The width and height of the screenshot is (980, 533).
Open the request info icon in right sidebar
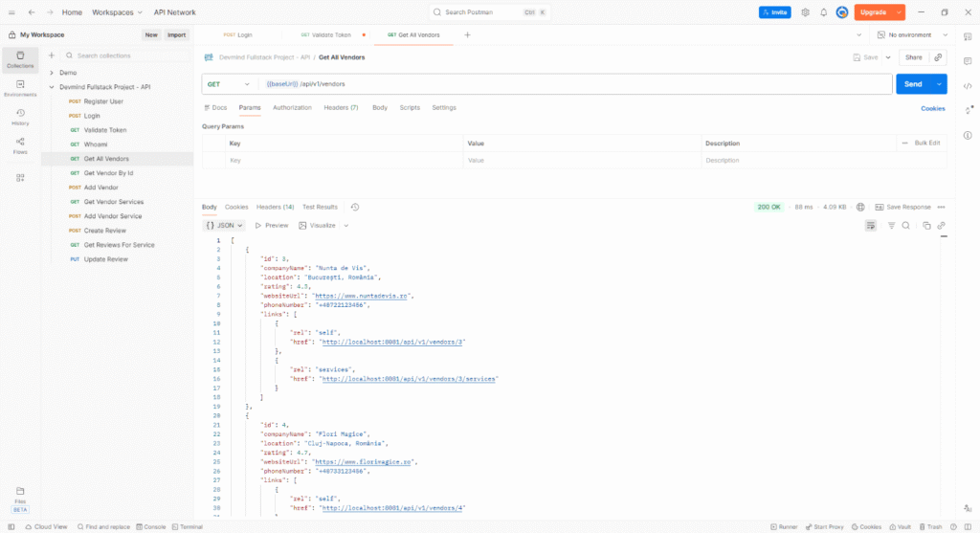[x=968, y=136]
